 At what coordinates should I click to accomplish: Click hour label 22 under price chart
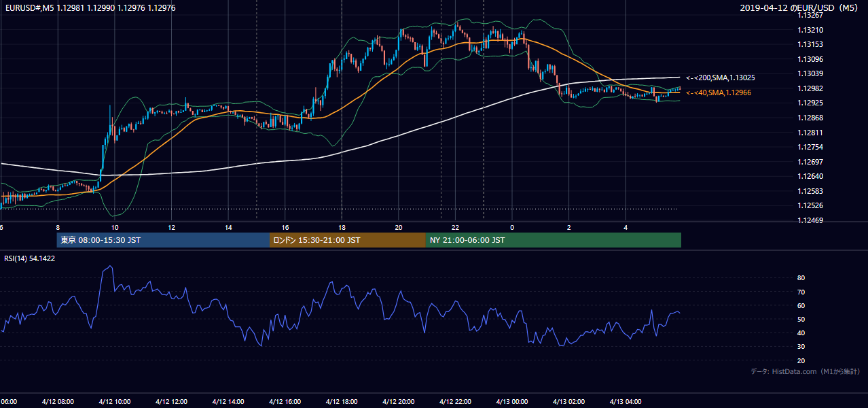pos(455,228)
